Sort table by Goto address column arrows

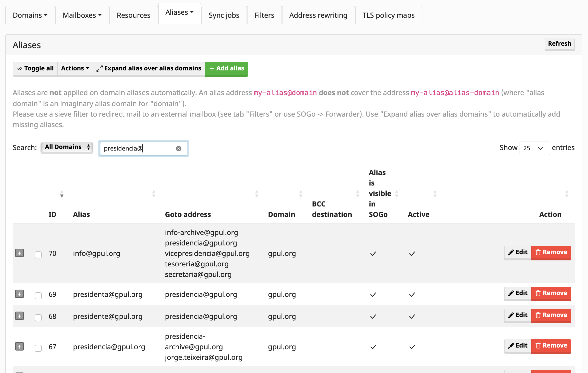[x=257, y=194]
